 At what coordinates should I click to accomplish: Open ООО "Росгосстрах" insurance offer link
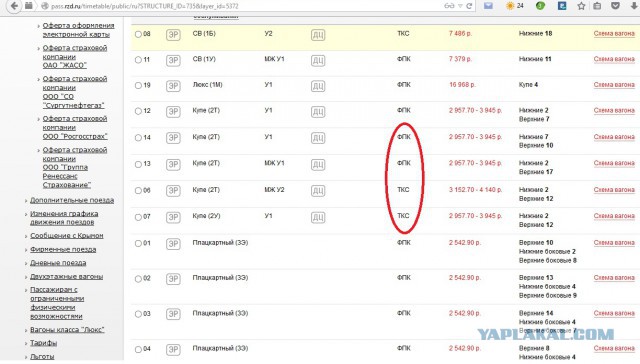click(x=75, y=127)
